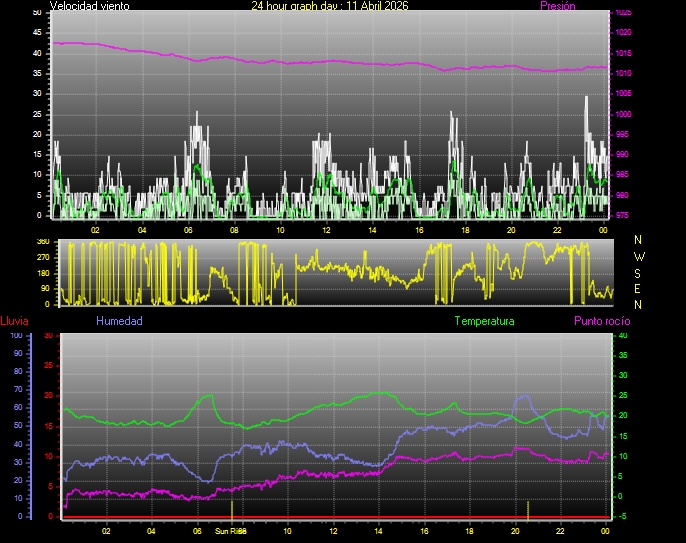
Task: Click the "S" compass direction letter
Action: coord(639,273)
